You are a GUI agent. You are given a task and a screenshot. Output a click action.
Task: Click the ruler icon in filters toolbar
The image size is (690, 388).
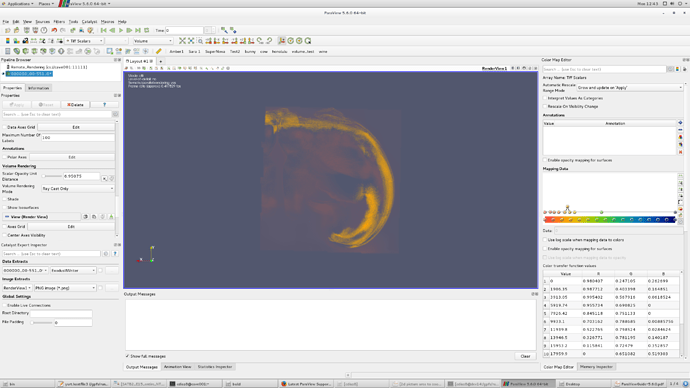158,51
